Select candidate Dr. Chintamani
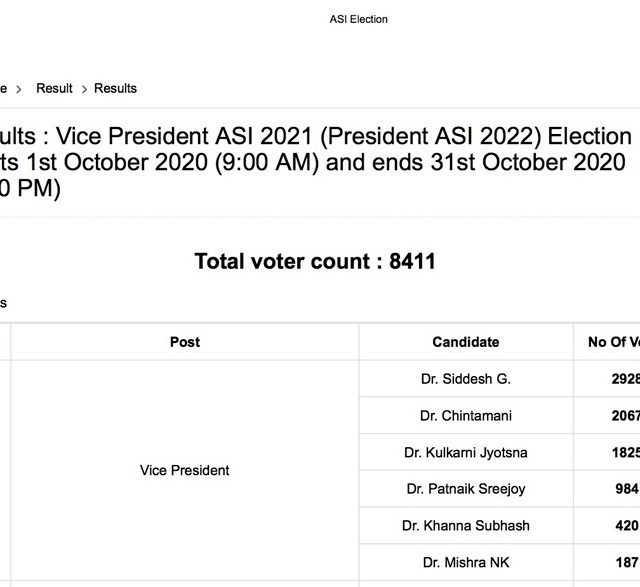640x587 pixels. pyautogui.click(x=465, y=416)
